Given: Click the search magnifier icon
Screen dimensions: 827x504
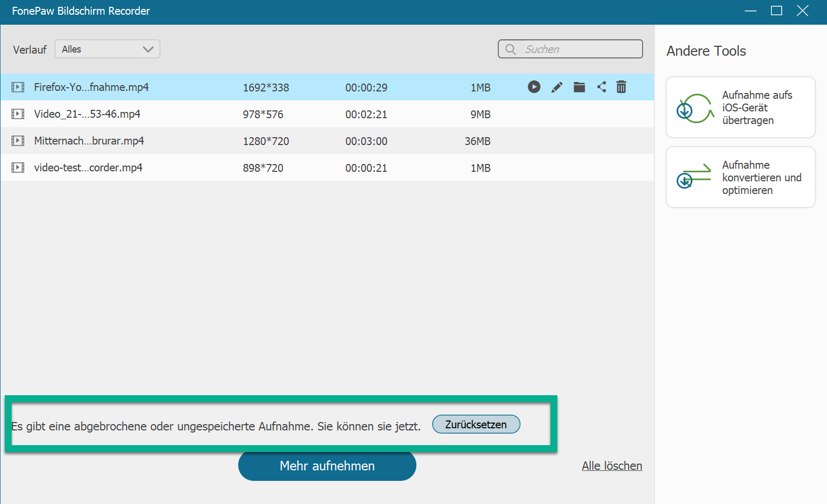Looking at the screenshot, I should click(x=511, y=49).
